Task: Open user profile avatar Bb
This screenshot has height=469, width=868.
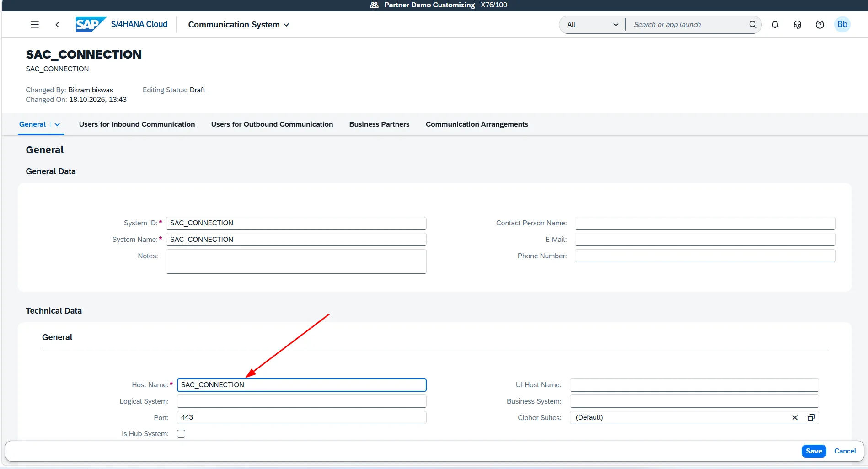Action: 842,25
